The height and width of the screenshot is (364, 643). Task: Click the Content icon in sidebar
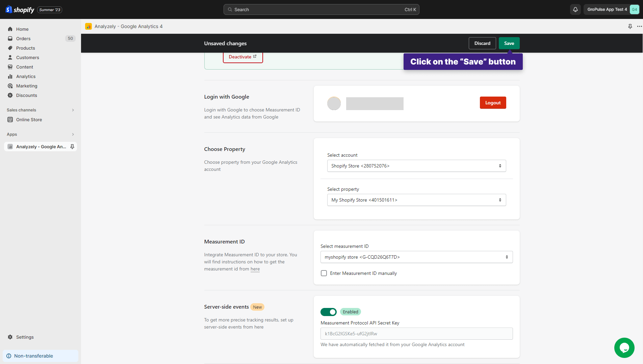[x=10, y=67]
